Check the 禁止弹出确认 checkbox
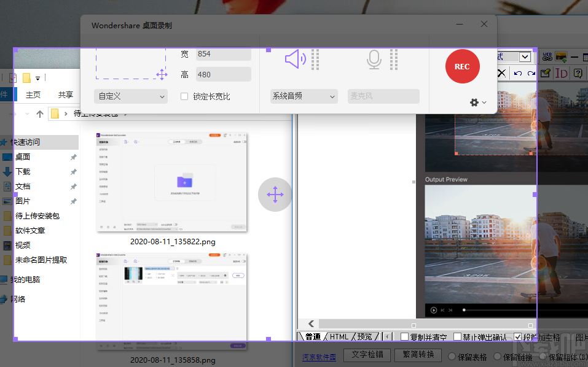This screenshot has height=367, width=588. pyautogui.click(x=457, y=337)
